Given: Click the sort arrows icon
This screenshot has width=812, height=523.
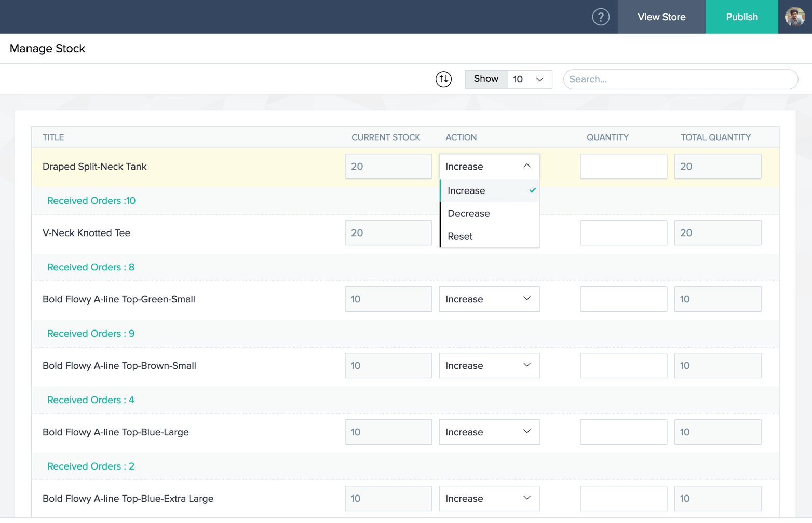Looking at the screenshot, I should click(x=443, y=79).
